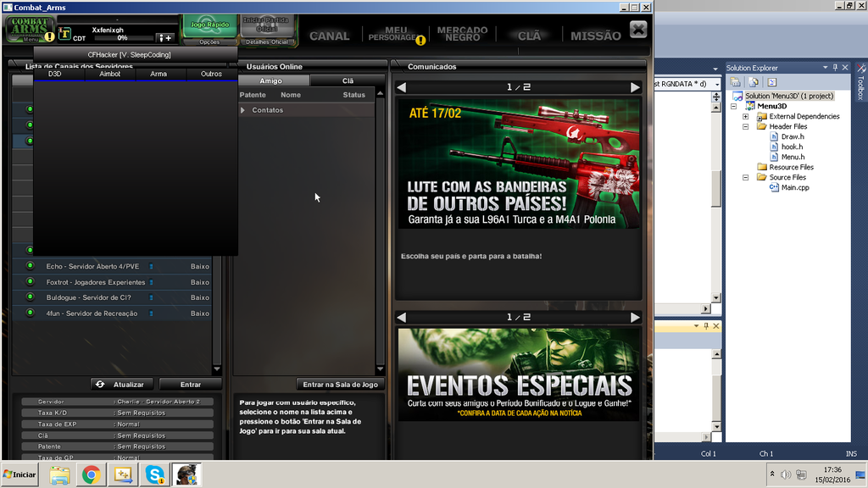The width and height of the screenshot is (868, 488).
Task: Click Entrar na Sala de Jogo button
Action: click(x=340, y=384)
